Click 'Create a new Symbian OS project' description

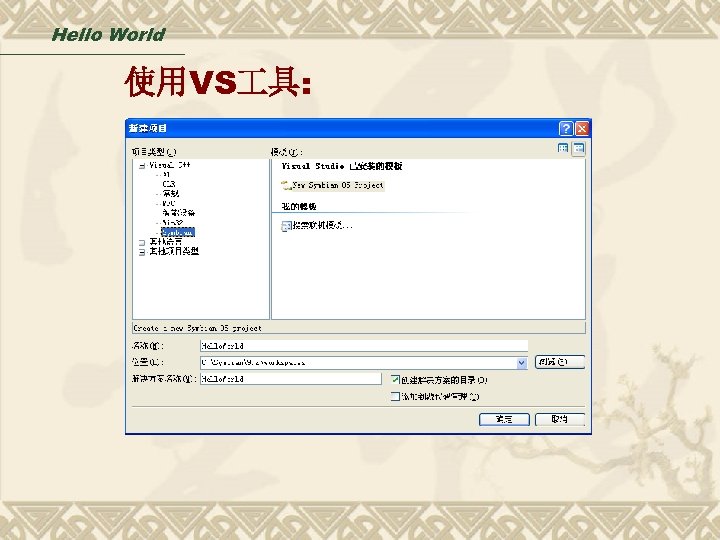coord(197,328)
